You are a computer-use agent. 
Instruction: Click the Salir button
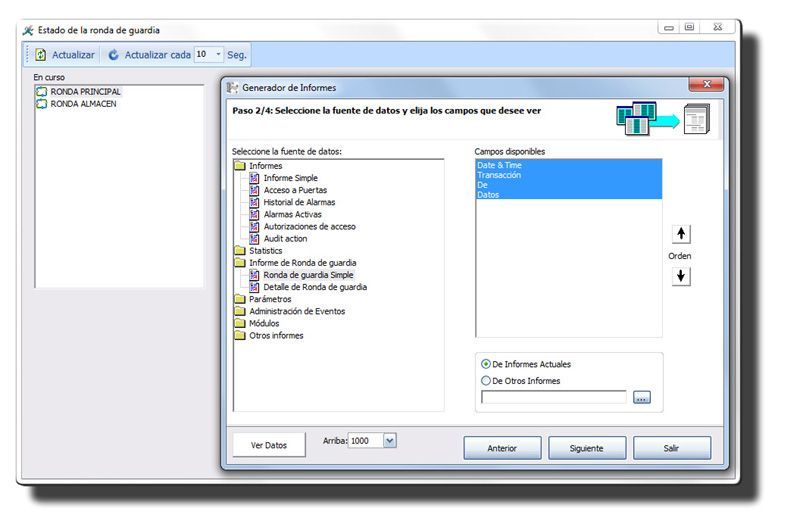coord(671,448)
